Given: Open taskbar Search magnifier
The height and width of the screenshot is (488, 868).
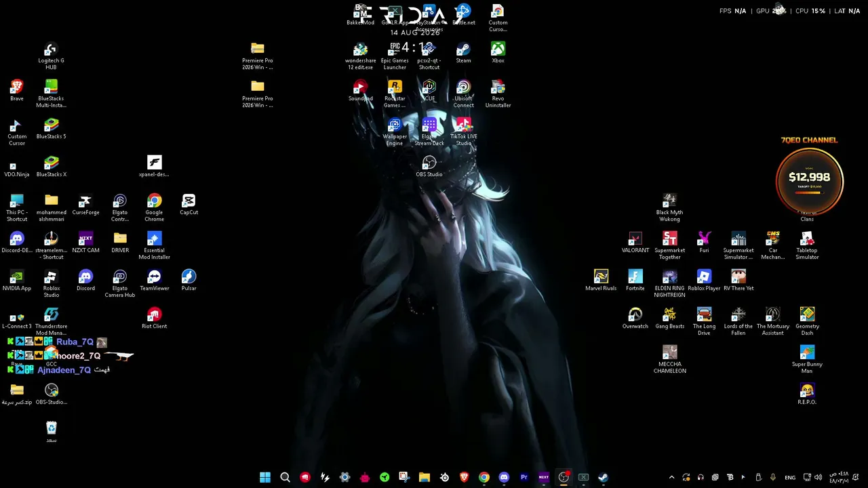Looking at the screenshot, I should click(285, 477).
